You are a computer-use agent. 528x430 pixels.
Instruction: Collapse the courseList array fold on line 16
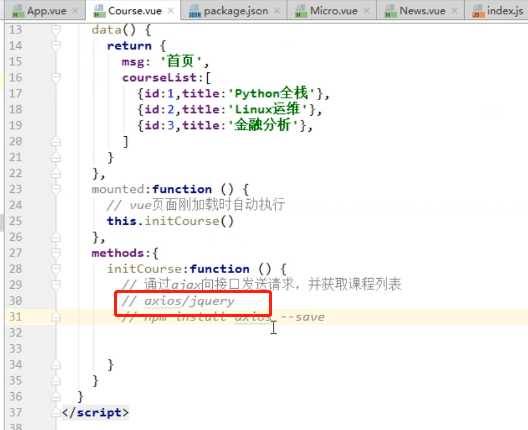click(x=56, y=77)
